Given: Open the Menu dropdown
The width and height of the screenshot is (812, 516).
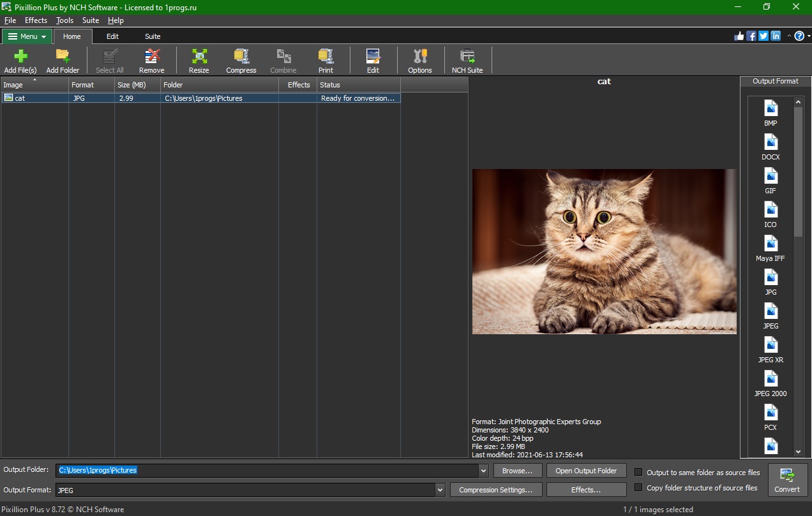Looking at the screenshot, I should tap(27, 36).
